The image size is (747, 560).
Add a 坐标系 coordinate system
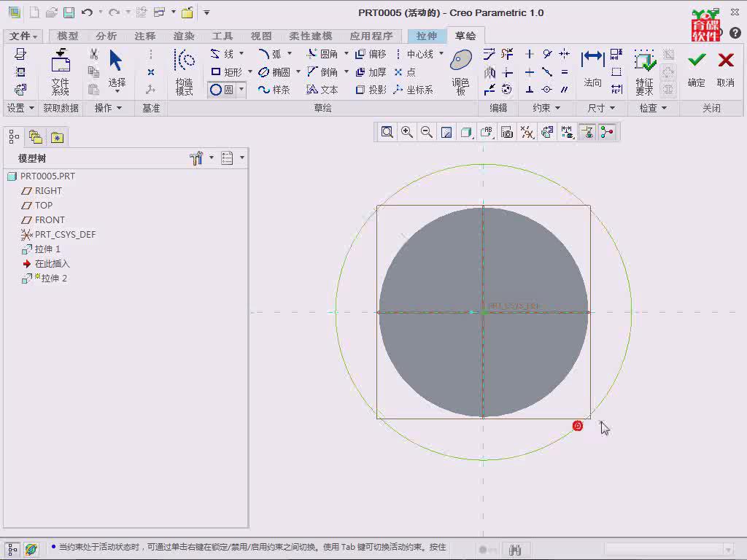pyautogui.click(x=414, y=90)
